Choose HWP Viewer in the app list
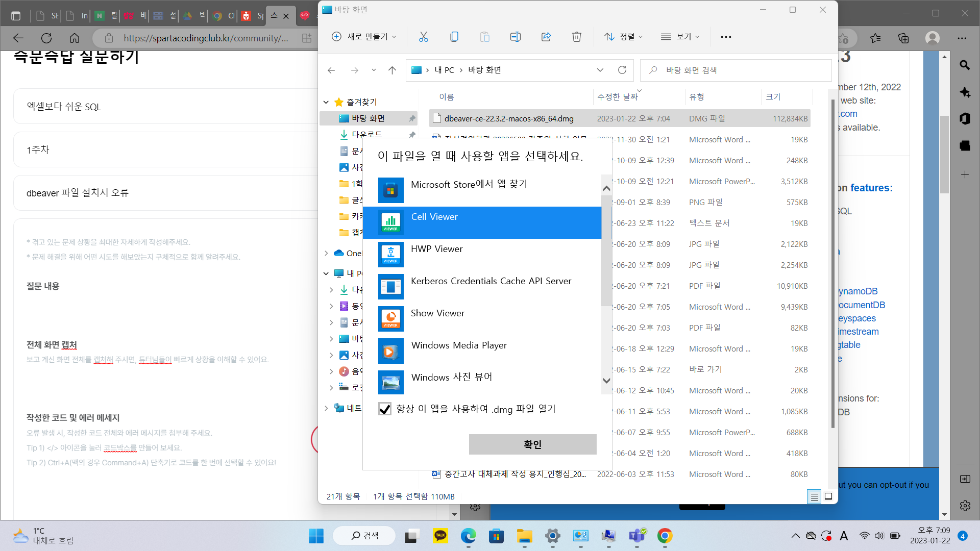This screenshot has width=980, height=551. point(482,255)
